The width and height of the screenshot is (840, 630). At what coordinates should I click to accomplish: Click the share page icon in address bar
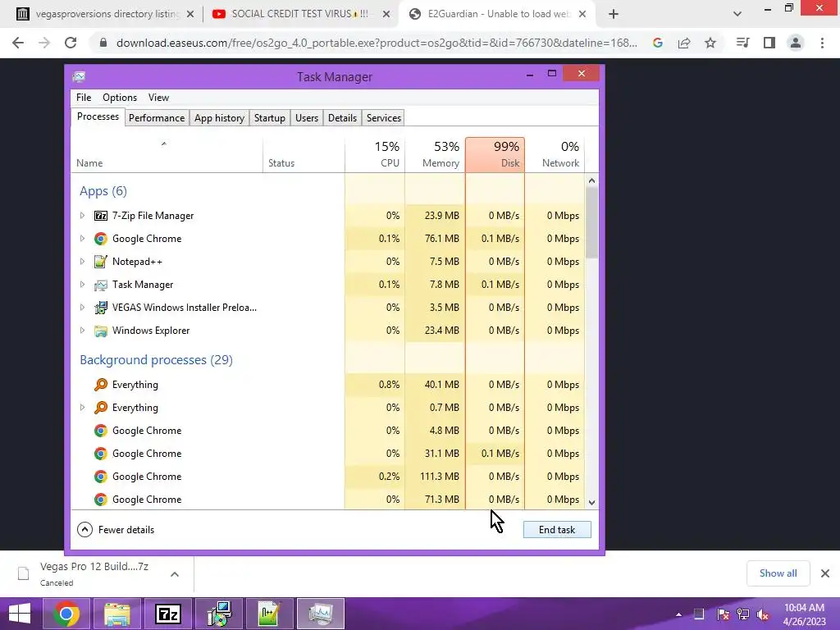684,43
